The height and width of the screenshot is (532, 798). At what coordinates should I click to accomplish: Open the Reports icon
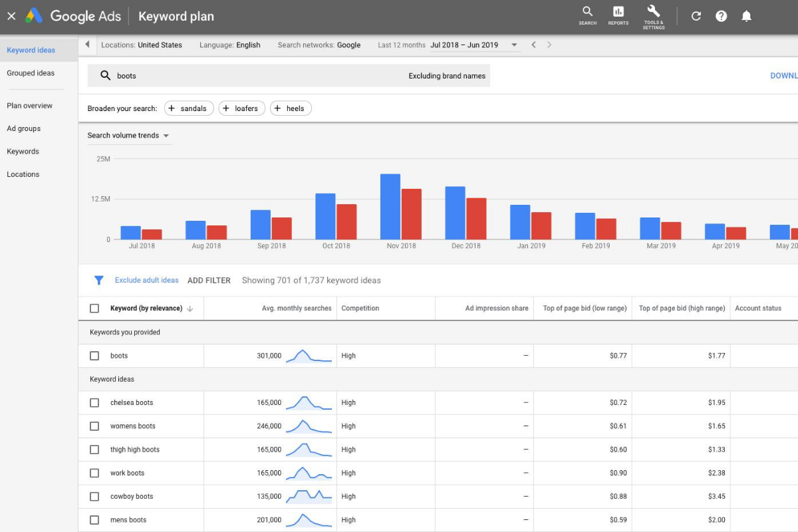618,16
